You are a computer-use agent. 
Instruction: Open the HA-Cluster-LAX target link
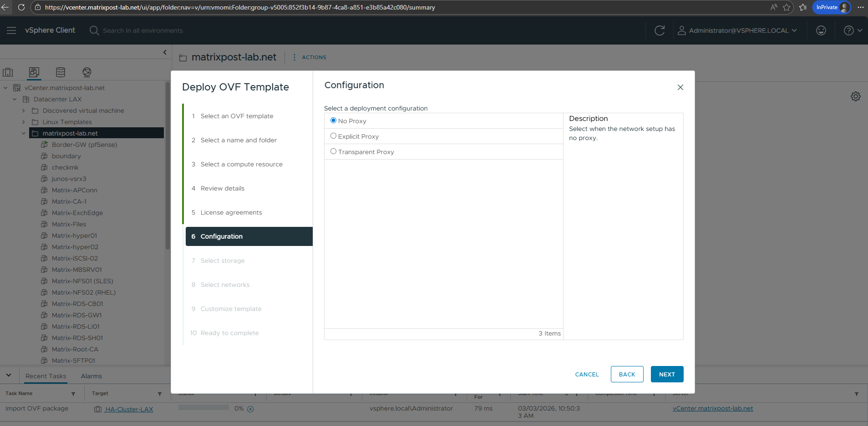pyautogui.click(x=129, y=409)
